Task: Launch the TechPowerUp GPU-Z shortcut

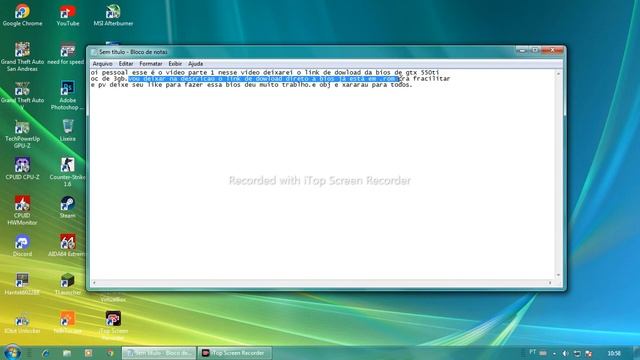Action: 22,134
